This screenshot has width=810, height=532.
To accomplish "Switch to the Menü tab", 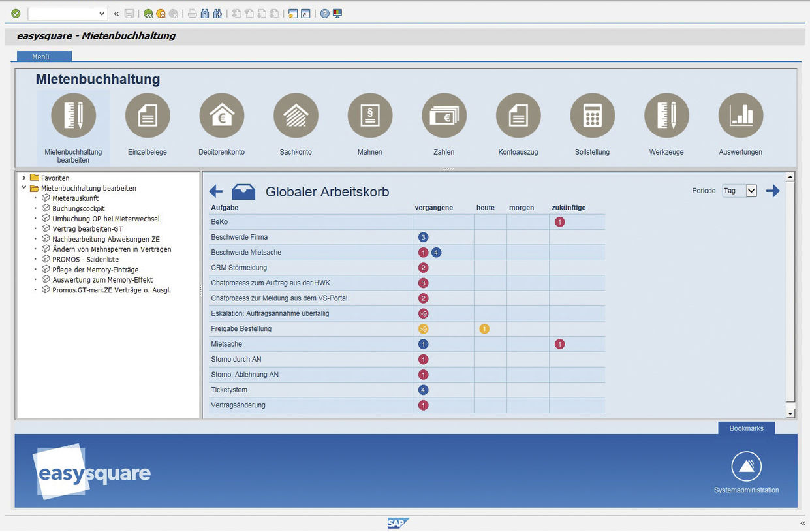I will [40, 57].
